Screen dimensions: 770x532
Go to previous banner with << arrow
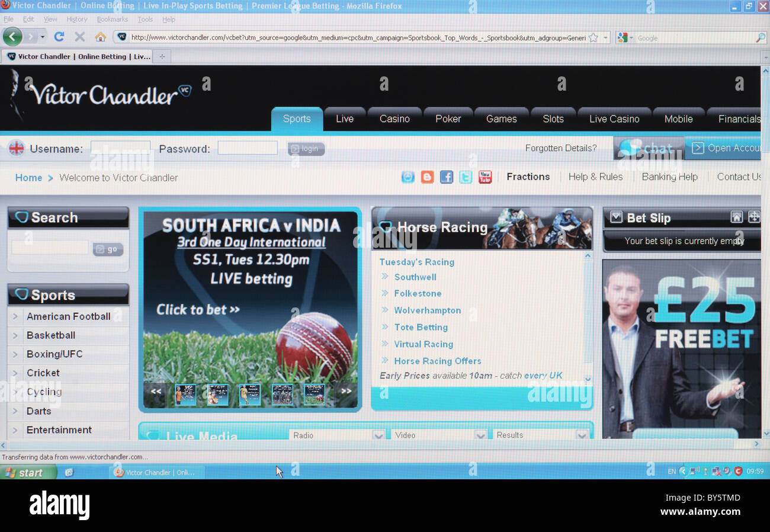[156, 392]
